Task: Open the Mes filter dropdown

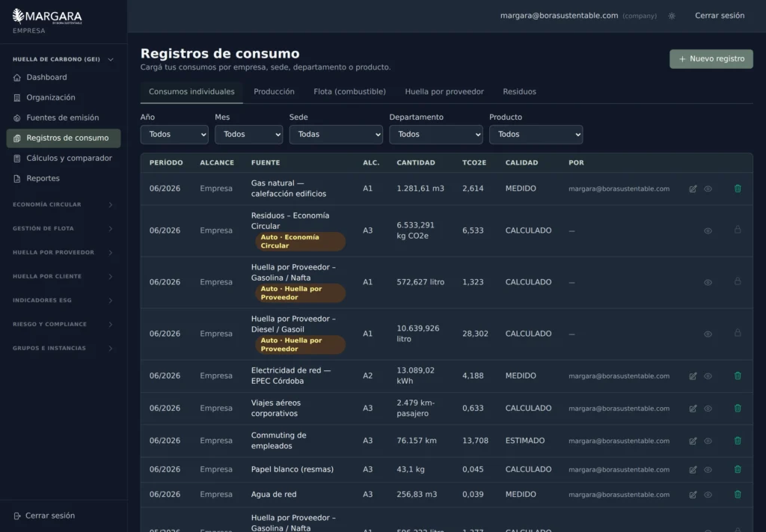Action: pos(248,135)
